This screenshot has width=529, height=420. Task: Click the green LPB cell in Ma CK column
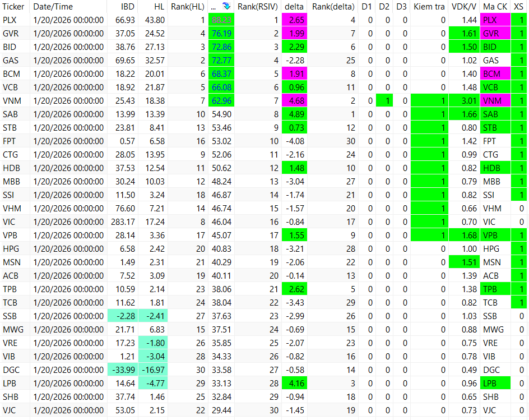(x=495, y=383)
